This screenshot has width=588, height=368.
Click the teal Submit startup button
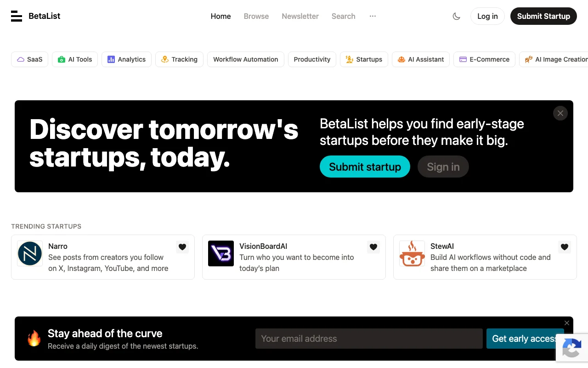coord(365,167)
